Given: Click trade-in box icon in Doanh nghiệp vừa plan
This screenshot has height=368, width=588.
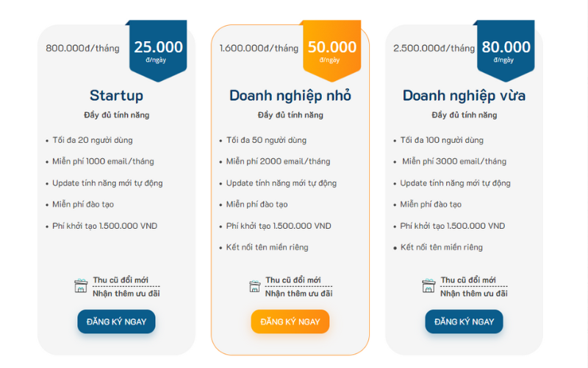Looking at the screenshot, I should (x=429, y=286).
